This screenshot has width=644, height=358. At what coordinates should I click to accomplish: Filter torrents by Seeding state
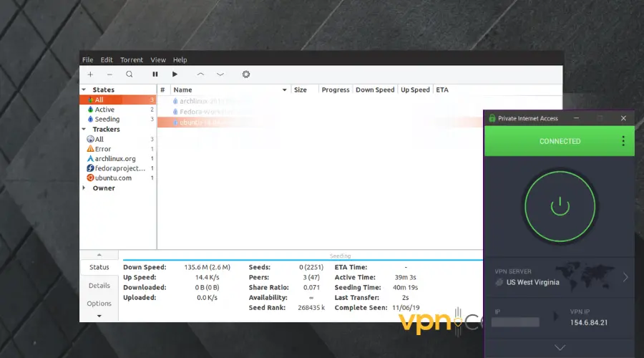[107, 120]
